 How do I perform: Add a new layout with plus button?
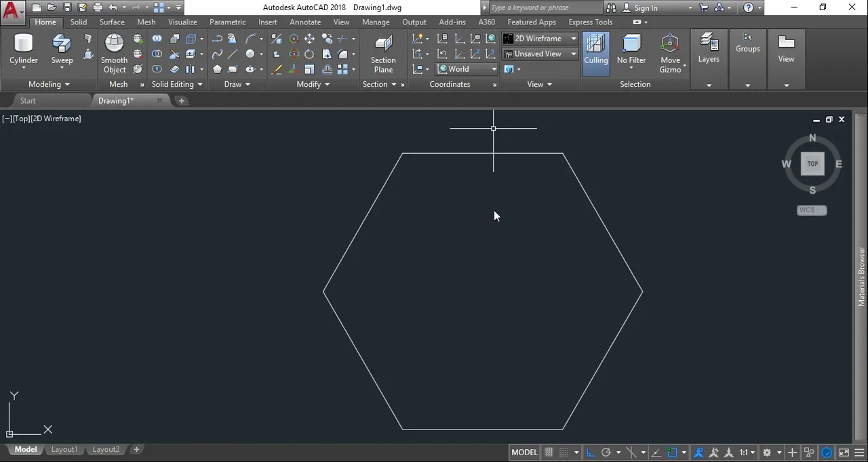pos(136,450)
